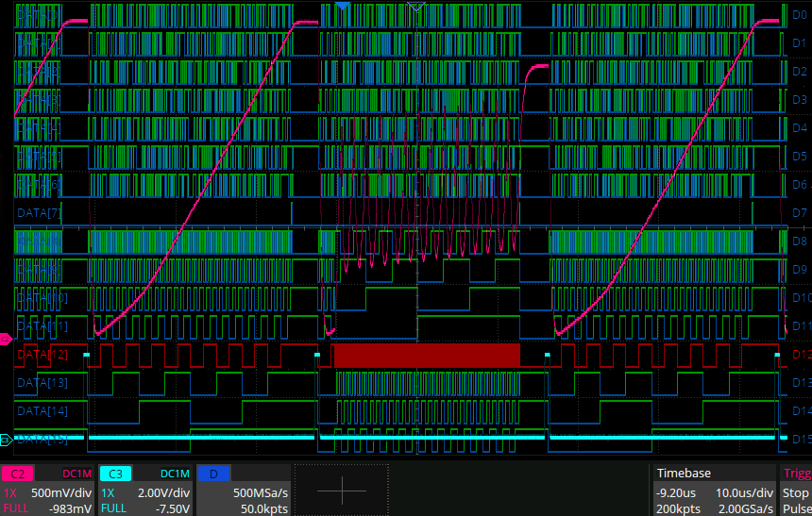The height and width of the screenshot is (516, 812).
Task: Click the blue trigger delay marker at top
Action: click(344, 7)
